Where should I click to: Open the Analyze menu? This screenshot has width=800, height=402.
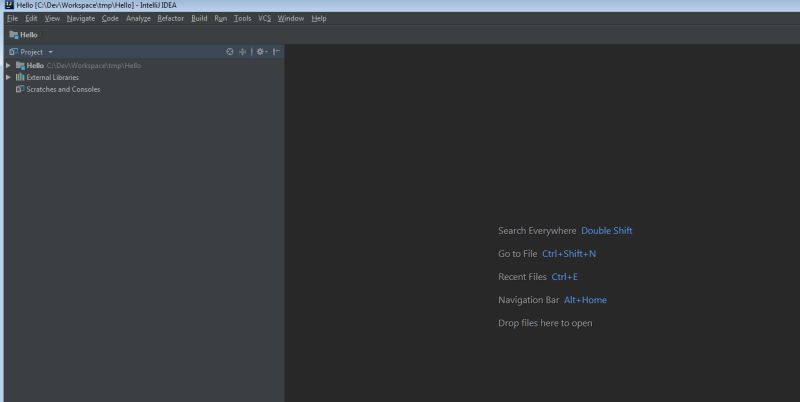[138, 18]
